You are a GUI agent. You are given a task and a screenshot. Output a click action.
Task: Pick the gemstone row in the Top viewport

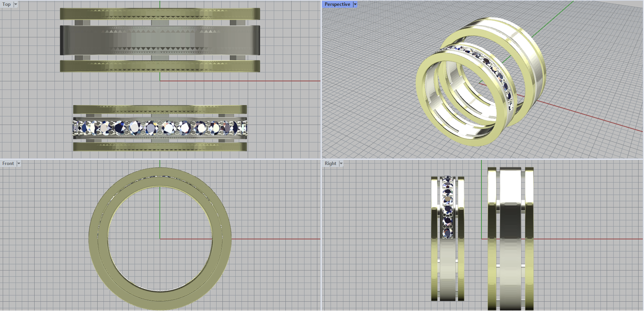tap(160, 128)
